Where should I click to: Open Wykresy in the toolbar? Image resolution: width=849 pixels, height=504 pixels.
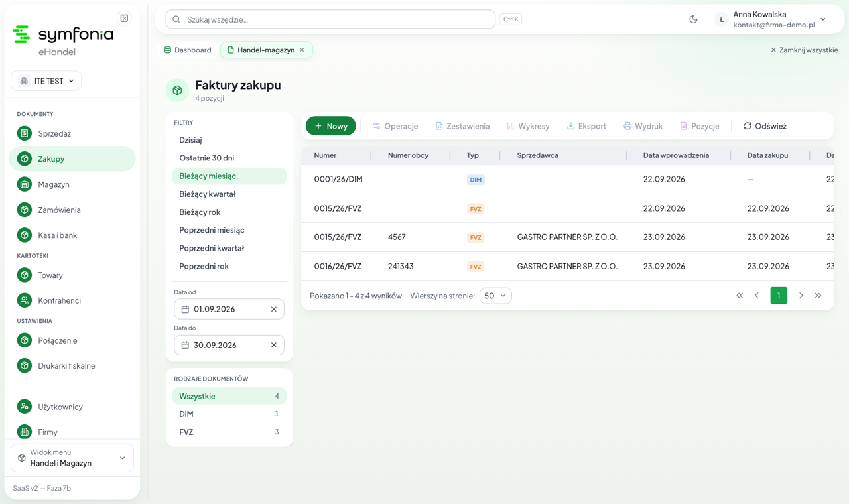(528, 126)
